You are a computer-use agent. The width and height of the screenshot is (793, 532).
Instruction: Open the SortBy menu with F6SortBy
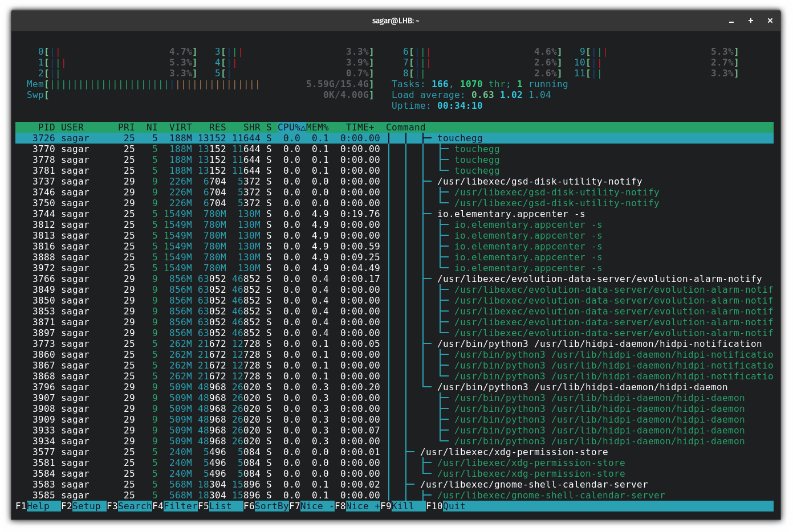266,506
